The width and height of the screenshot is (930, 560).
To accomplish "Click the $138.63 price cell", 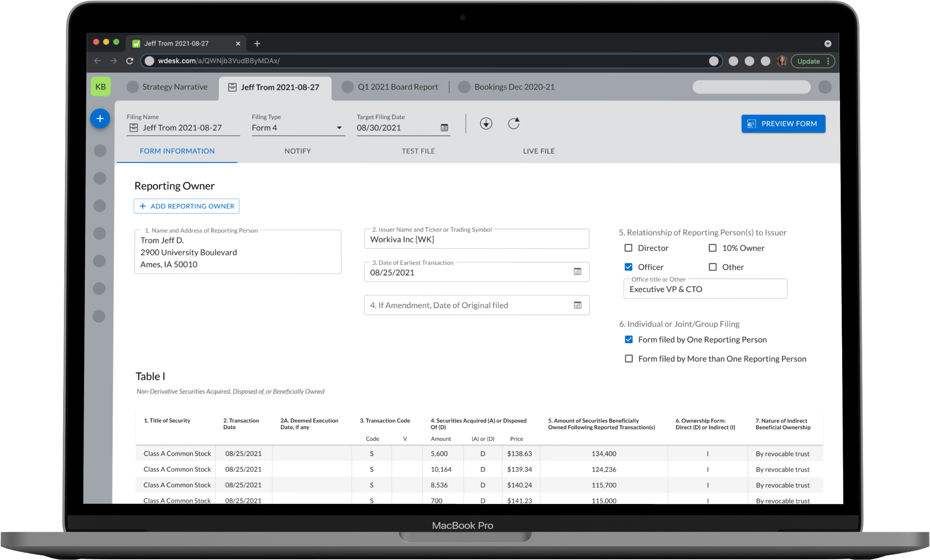I will click(519, 454).
